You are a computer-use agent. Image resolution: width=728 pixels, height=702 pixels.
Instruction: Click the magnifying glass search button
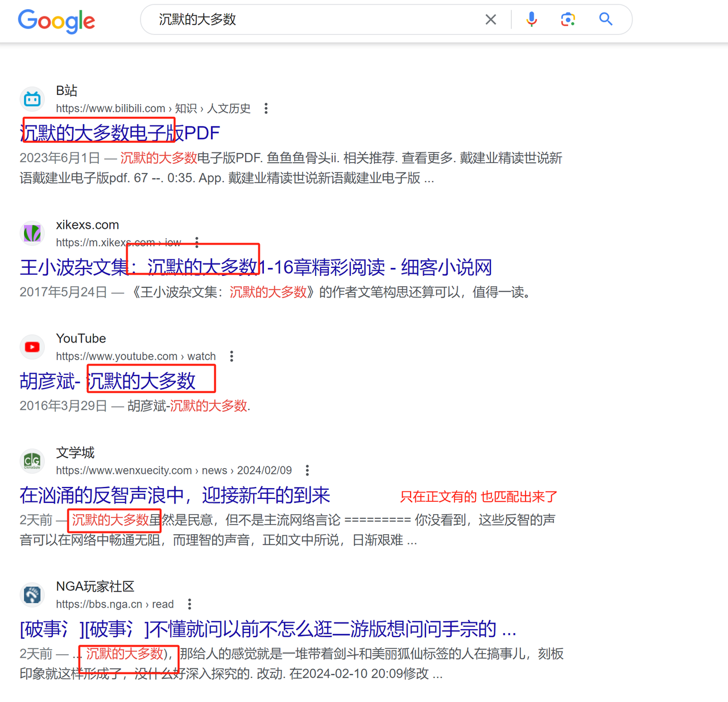click(606, 19)
